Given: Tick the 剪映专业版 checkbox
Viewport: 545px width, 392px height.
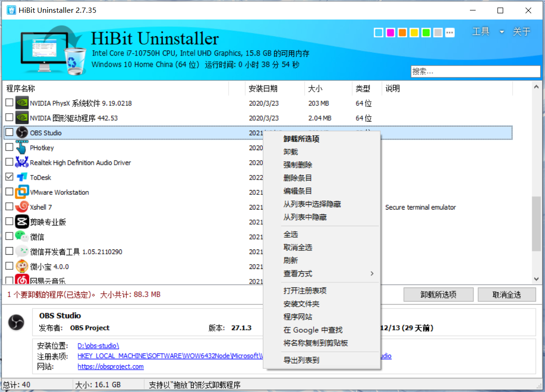Looking at the screenshot, I should (x=10, y=221).
